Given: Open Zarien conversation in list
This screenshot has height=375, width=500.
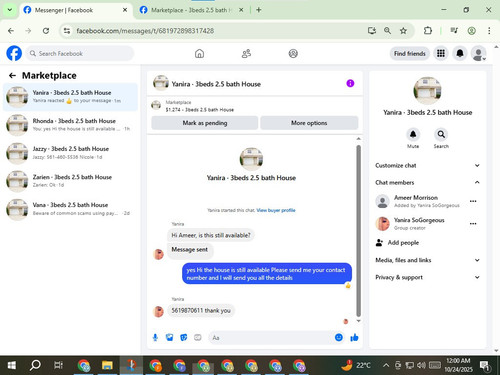Looking at the screenshot, I should pyautogui.click(x=70, y=181).
